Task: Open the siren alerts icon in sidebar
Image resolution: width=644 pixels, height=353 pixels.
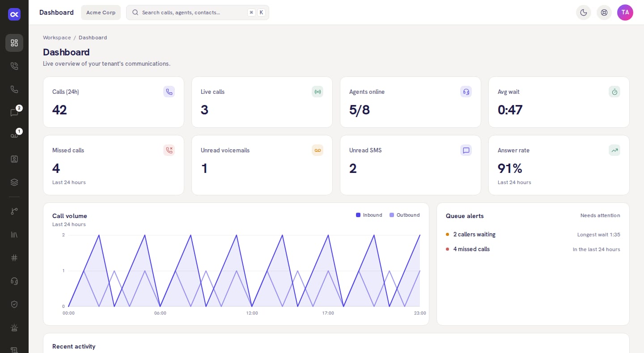Action: coord(14,328)
